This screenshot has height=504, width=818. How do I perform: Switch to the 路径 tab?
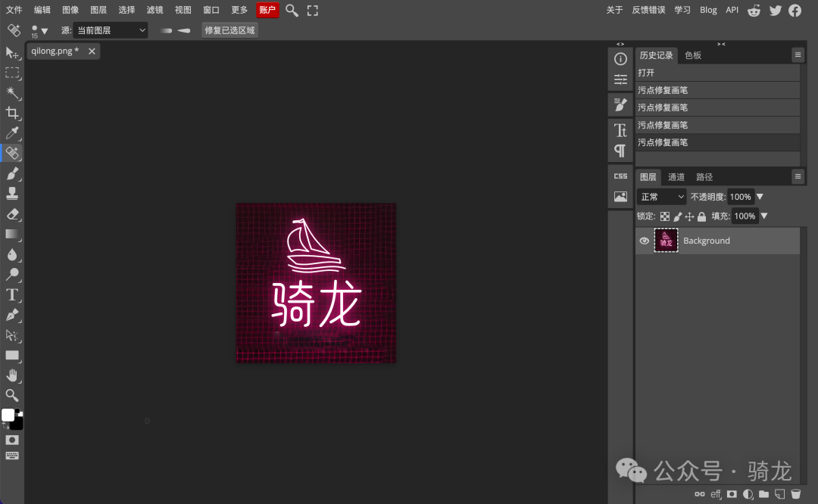pos(704,177)
